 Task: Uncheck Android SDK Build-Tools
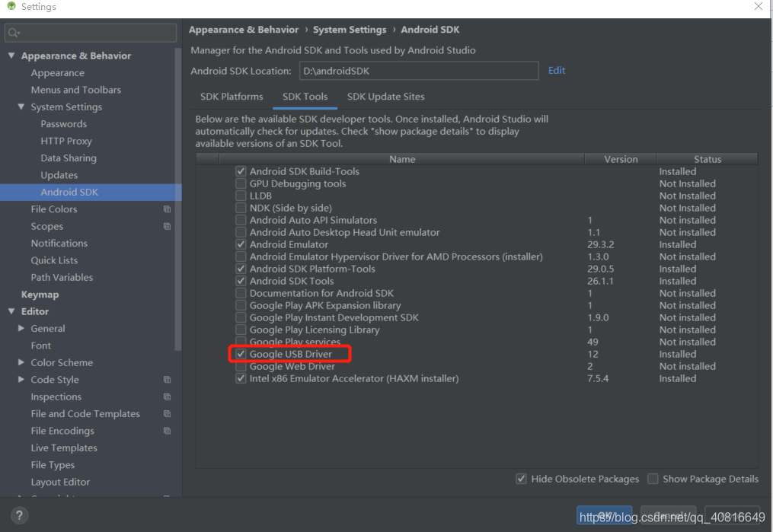pyautogui.click(x=241, y=171)
